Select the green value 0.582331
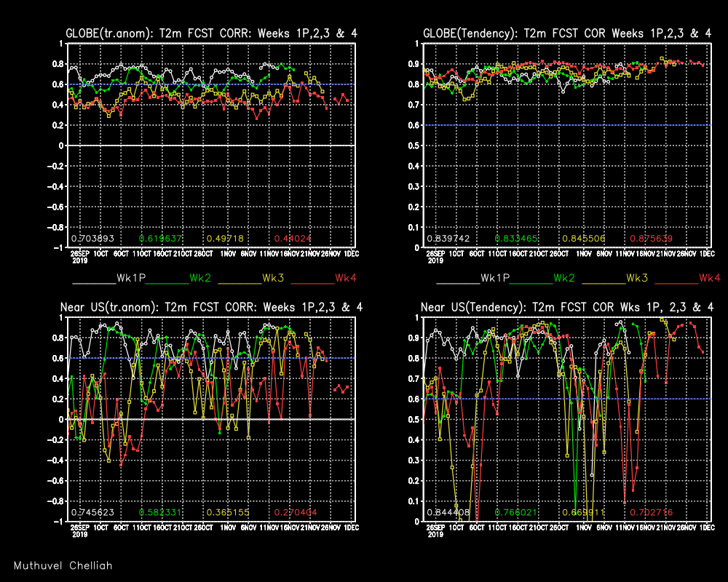Viewport: 728px width, 582px height. [160, 512]
